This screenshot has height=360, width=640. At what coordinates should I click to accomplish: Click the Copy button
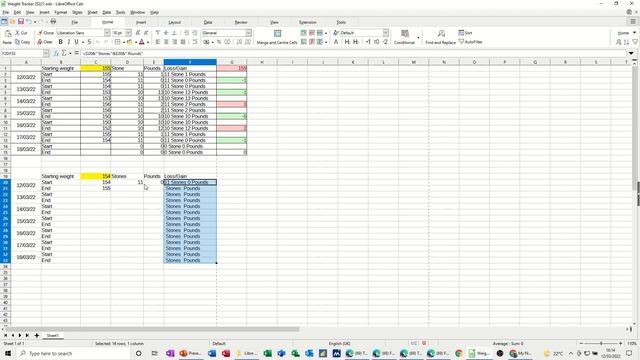22,42
